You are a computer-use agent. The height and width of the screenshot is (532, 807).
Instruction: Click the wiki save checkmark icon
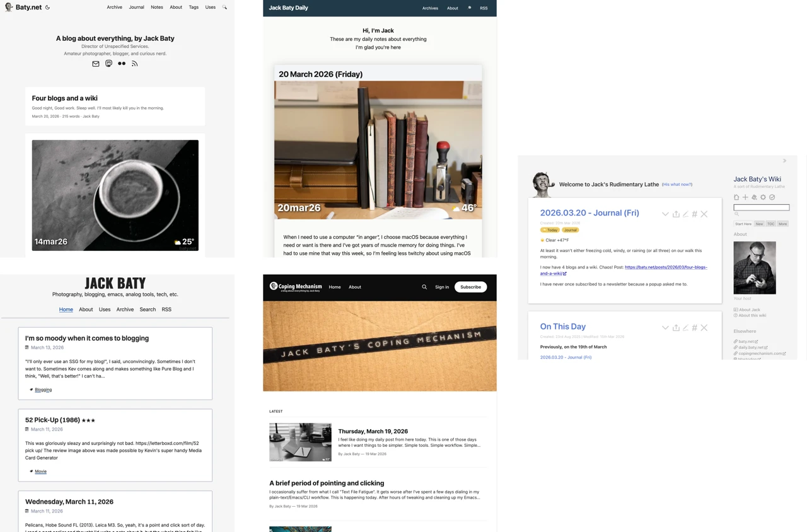(x=772, y=197)
